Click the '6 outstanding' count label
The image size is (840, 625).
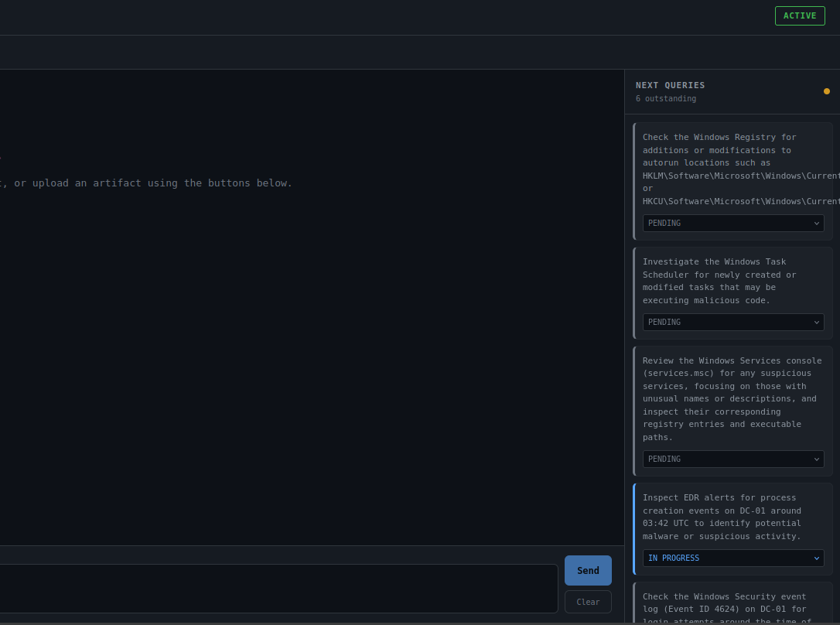click(x=665, y=99)
